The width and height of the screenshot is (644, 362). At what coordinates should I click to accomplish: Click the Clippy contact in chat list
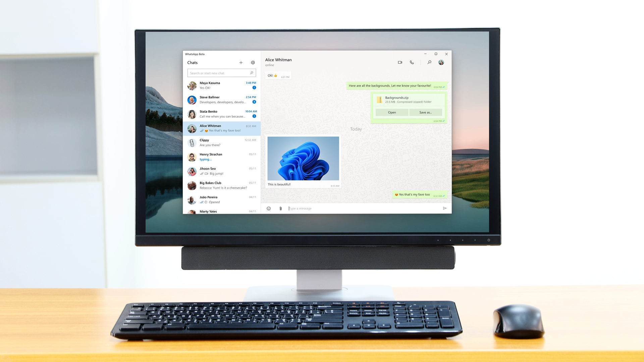222,142
